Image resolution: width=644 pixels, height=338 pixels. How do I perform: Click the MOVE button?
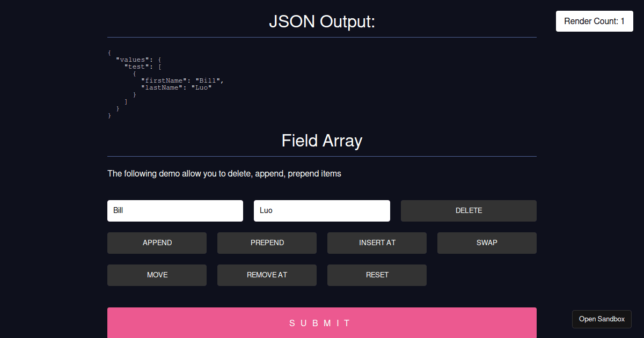coord(157,275)
